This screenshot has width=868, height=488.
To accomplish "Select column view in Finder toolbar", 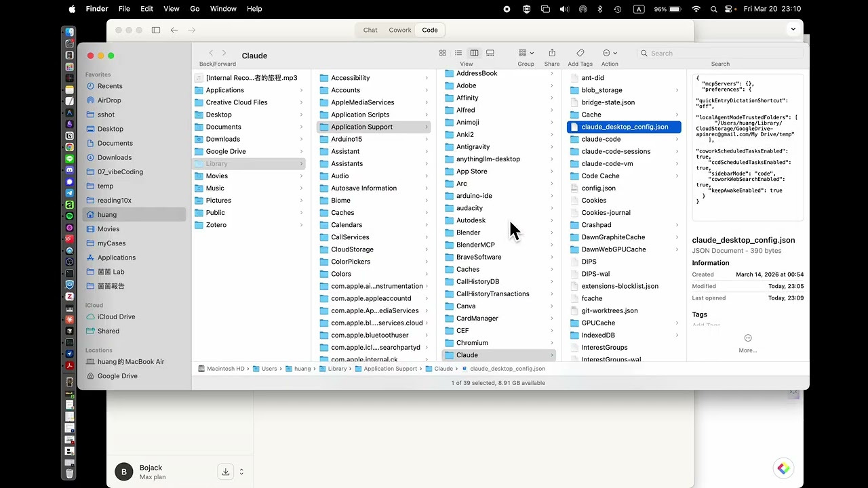I will click(x=474, y=53).
